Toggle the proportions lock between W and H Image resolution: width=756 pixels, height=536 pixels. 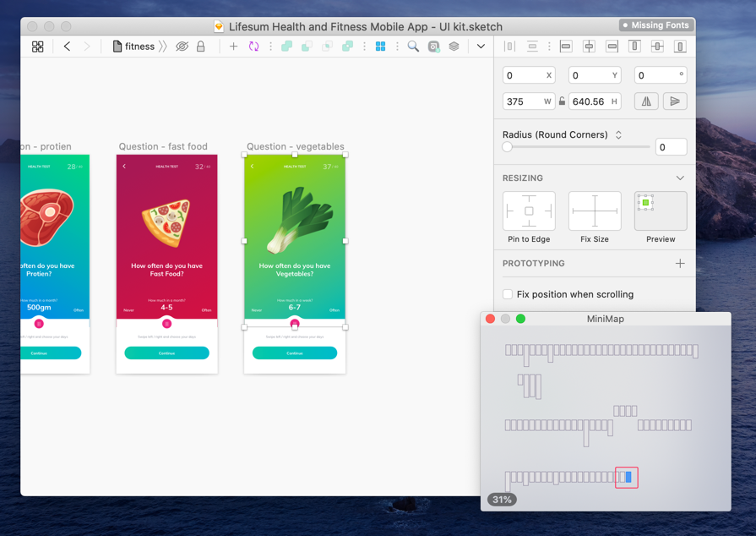[x=562, y=101]
